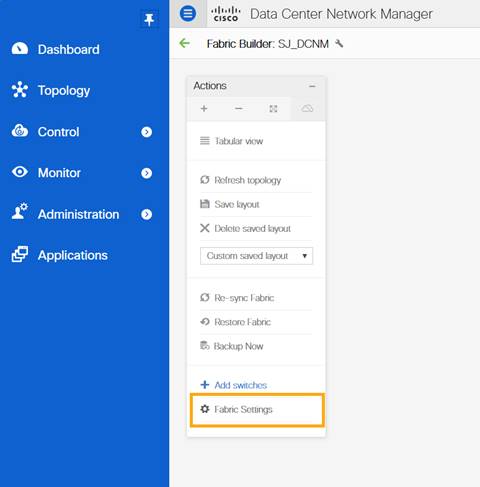Screen dimensions: 480x487
Task: Collapse the Actions panel
Action: 312,86
